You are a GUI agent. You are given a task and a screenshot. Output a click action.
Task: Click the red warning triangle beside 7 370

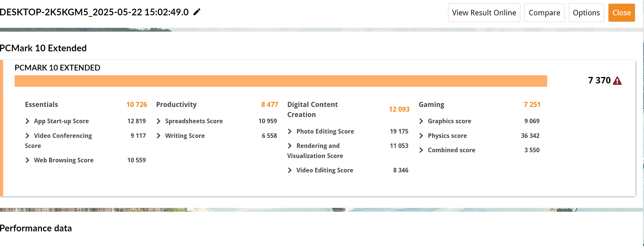(x=617, y=81)
